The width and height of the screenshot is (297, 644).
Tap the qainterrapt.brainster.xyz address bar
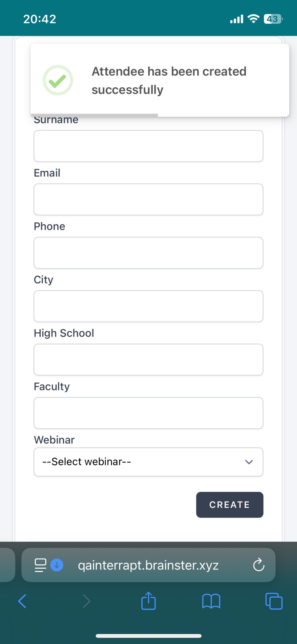click(148, 565)
